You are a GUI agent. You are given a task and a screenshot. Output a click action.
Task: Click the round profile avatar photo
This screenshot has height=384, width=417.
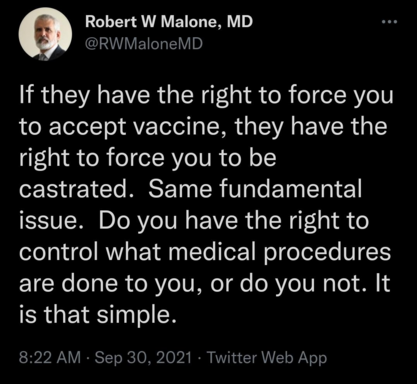(x=45, y=34)
